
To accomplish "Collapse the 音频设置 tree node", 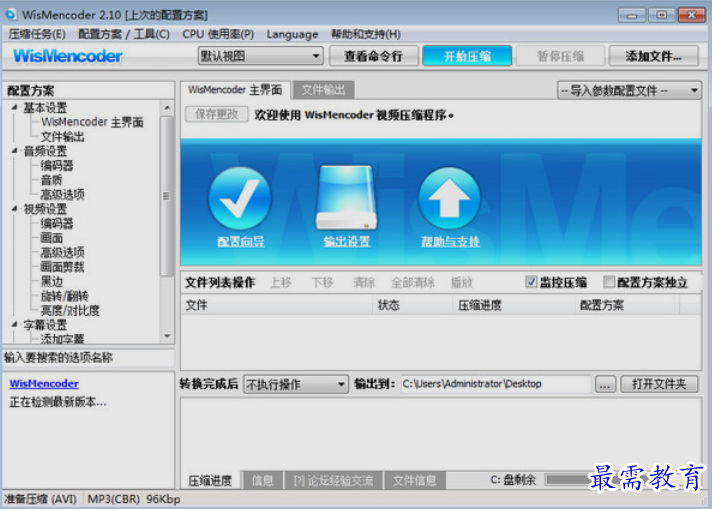I will (x=15, y=151).
